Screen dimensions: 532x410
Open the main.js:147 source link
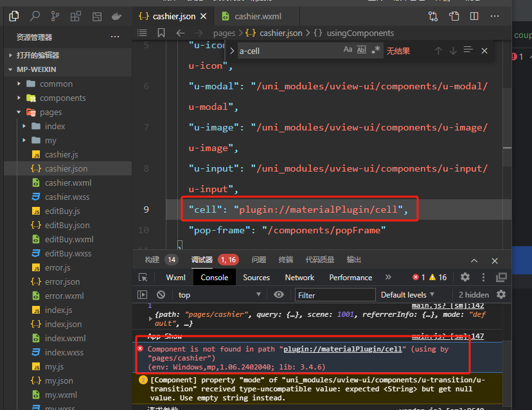point(448,336)
